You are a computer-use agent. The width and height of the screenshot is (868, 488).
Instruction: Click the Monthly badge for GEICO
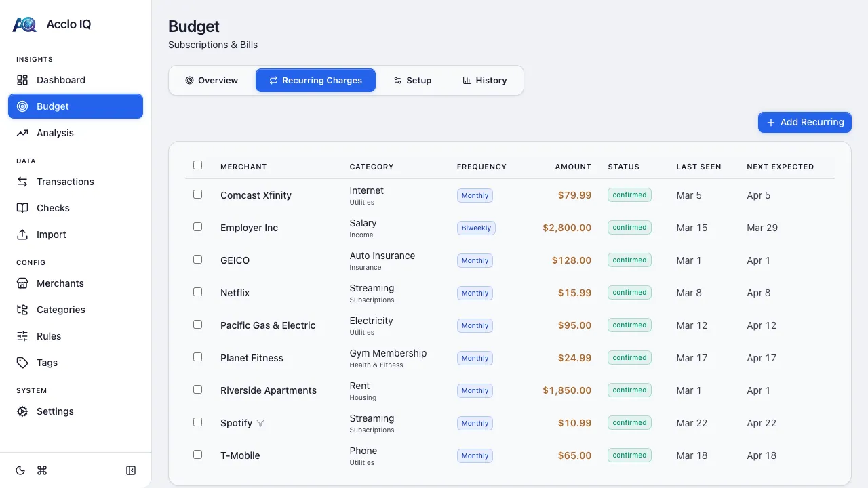coord(475,261)
